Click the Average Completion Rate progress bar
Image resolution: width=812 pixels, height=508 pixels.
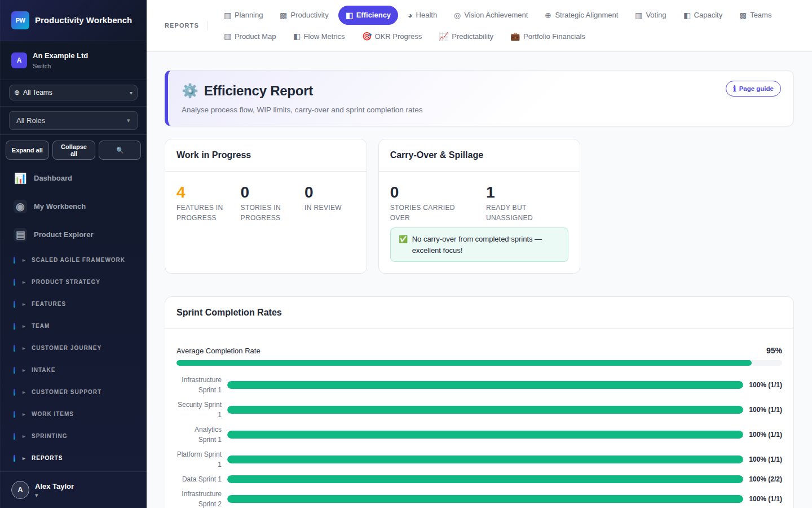pos(479,363)
